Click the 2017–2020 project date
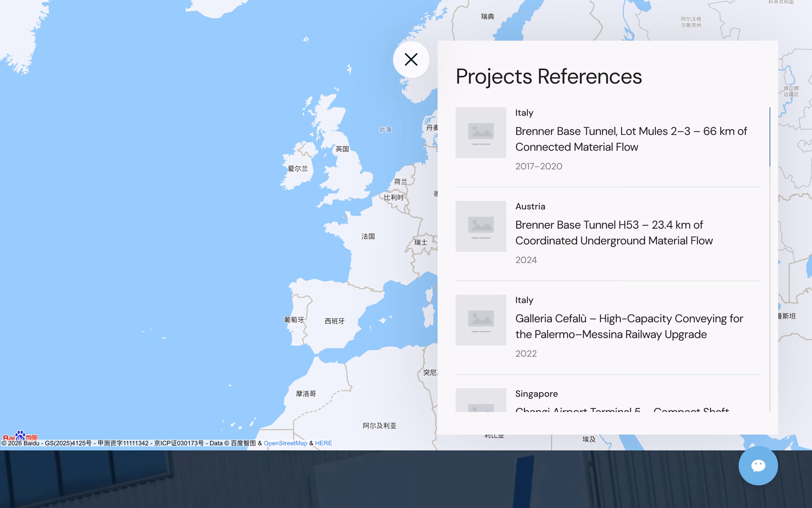Screen dimensions: 812x508 tap(539, 166)
